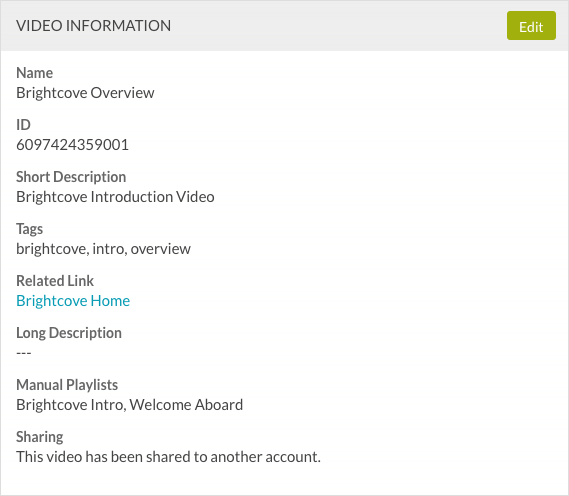
Task: Click the Name field label
Action: point(34,73)
